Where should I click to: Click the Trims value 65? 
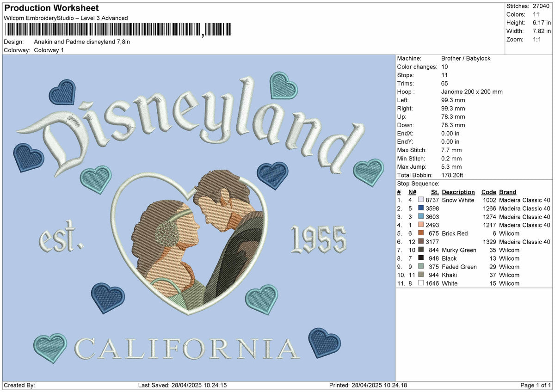pyautogui.click(x=444, y=83)
